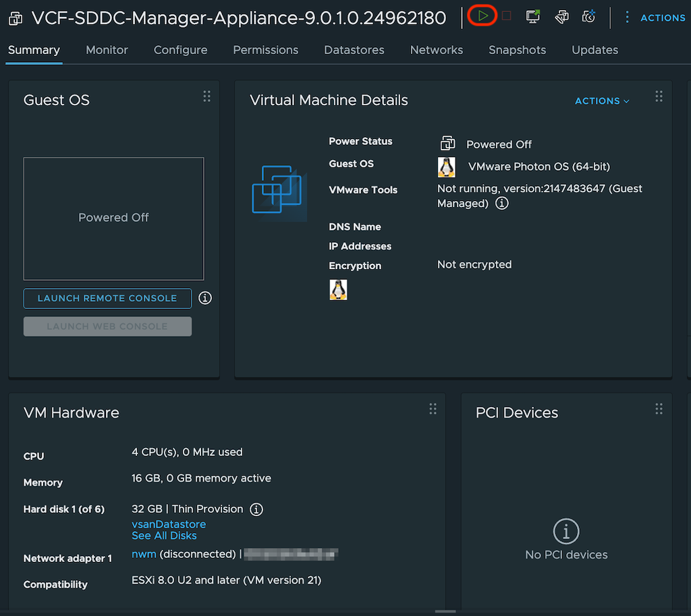Click the "DNS Name" label

coord(355,227)
